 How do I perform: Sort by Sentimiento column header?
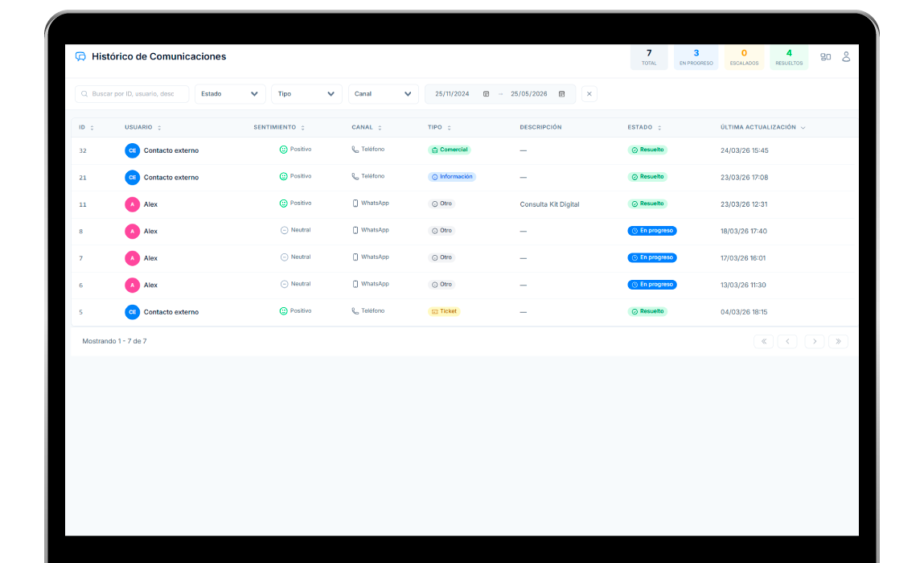(x=278, y=128)
